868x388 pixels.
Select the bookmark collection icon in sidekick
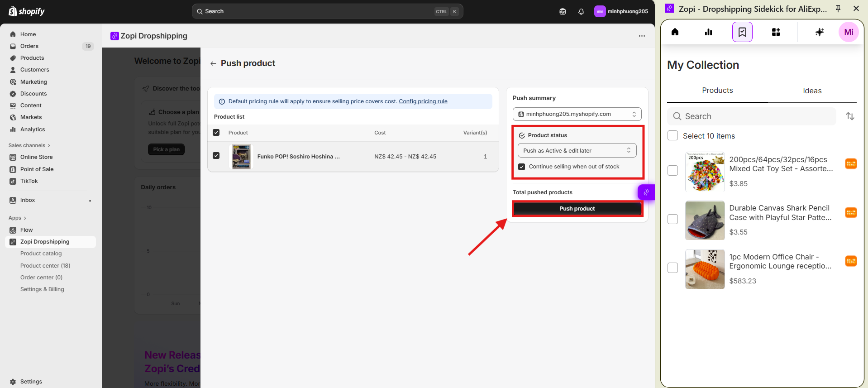742,32
